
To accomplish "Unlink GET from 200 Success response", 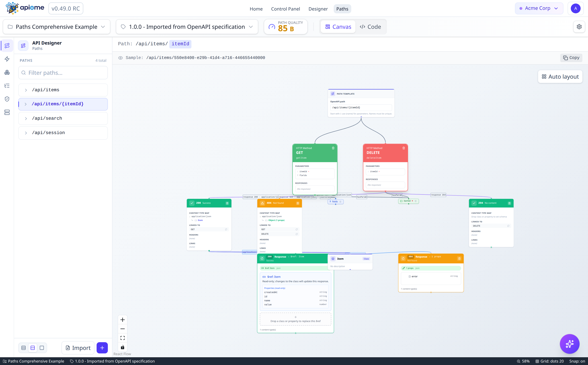I will click(226, 229).
